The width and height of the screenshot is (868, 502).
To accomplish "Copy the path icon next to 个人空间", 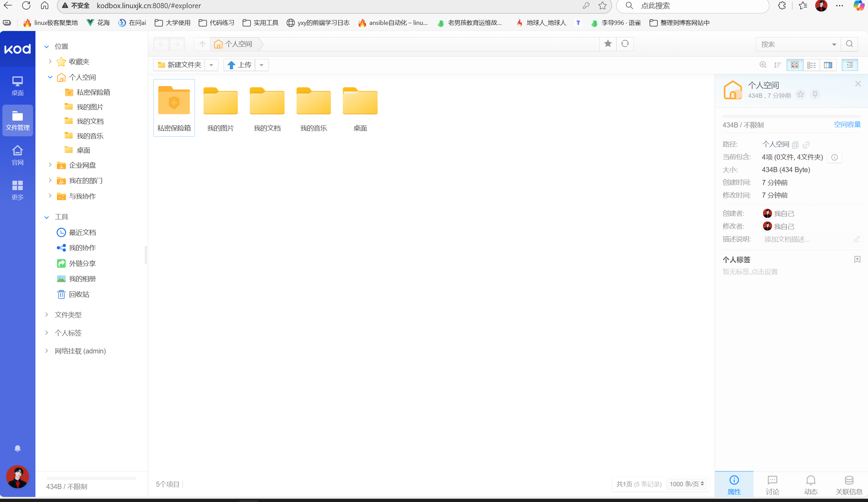I will point(795,145).
